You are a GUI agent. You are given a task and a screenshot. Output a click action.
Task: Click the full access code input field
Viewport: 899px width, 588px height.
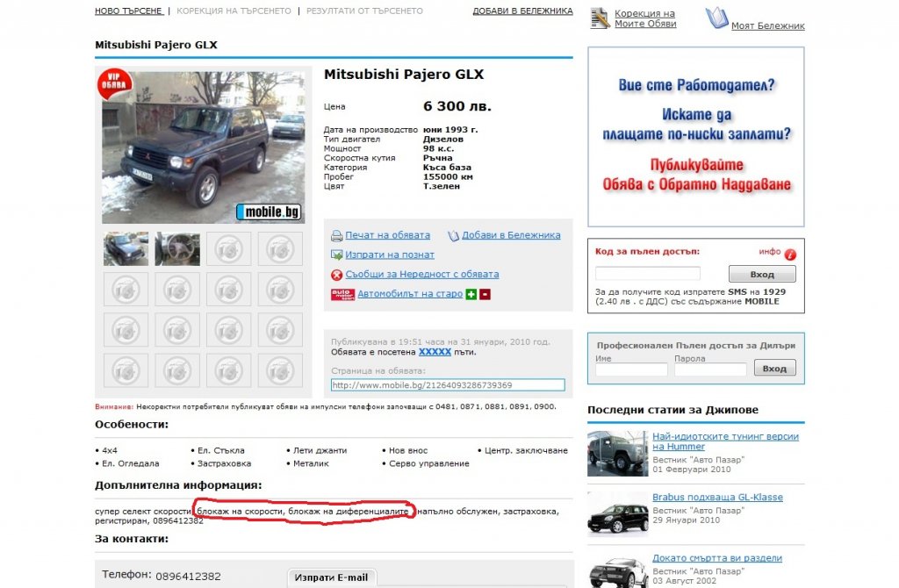tap(648, 273)
